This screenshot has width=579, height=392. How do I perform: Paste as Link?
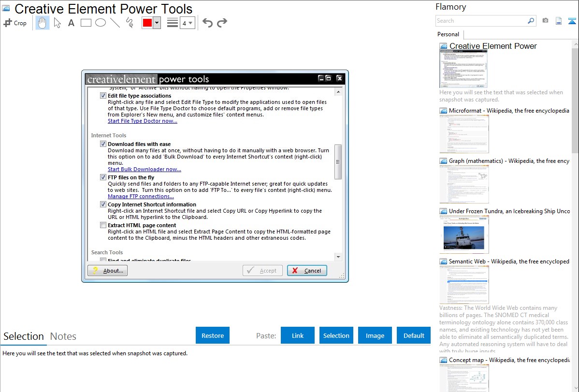coord(298,335)
